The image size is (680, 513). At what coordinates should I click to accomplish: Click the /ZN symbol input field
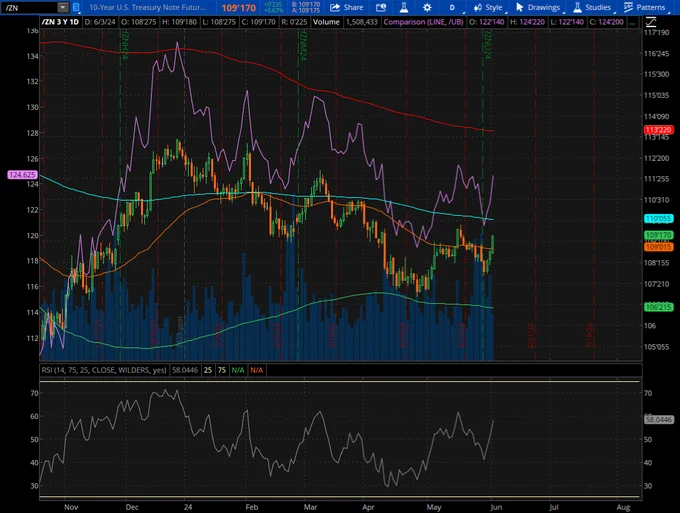29,7
